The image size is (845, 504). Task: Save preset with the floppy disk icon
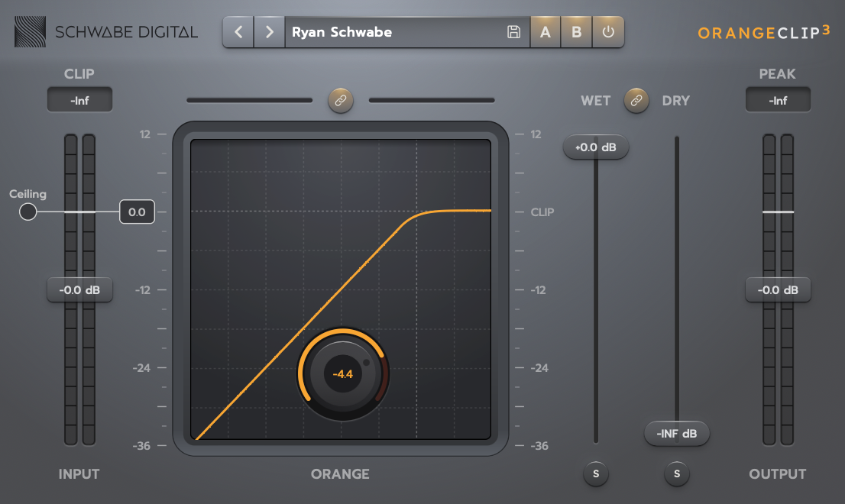pos(513,32)
